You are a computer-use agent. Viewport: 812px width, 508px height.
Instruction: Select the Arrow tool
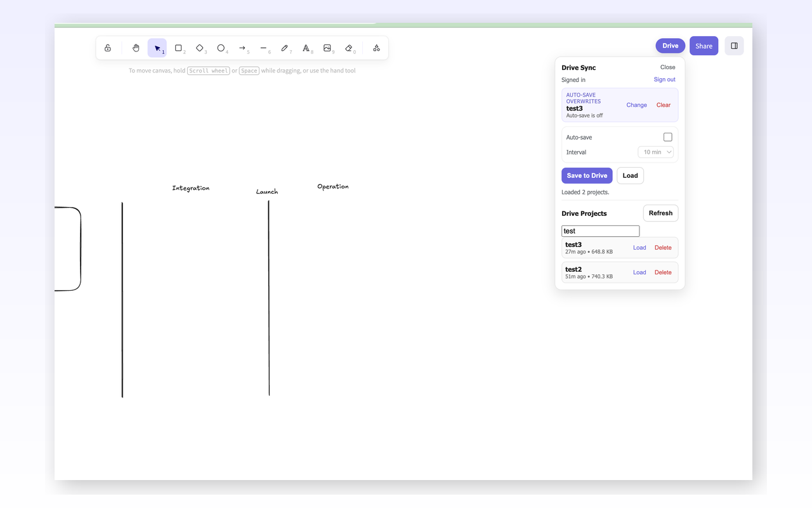[242, 48]
